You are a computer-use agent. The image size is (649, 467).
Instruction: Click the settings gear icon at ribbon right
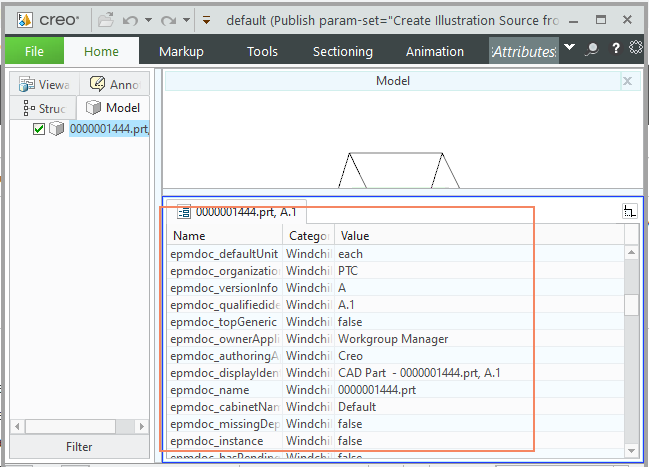(637, 49)
